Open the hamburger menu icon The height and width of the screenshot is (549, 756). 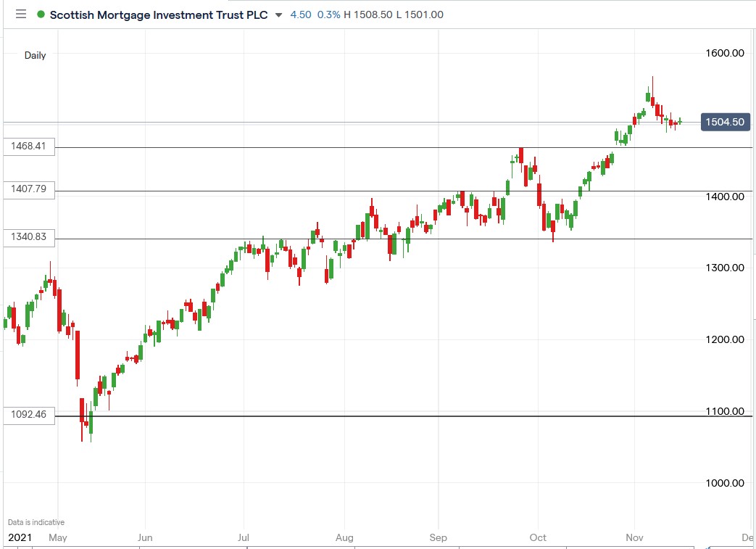[x=22, y=15]
